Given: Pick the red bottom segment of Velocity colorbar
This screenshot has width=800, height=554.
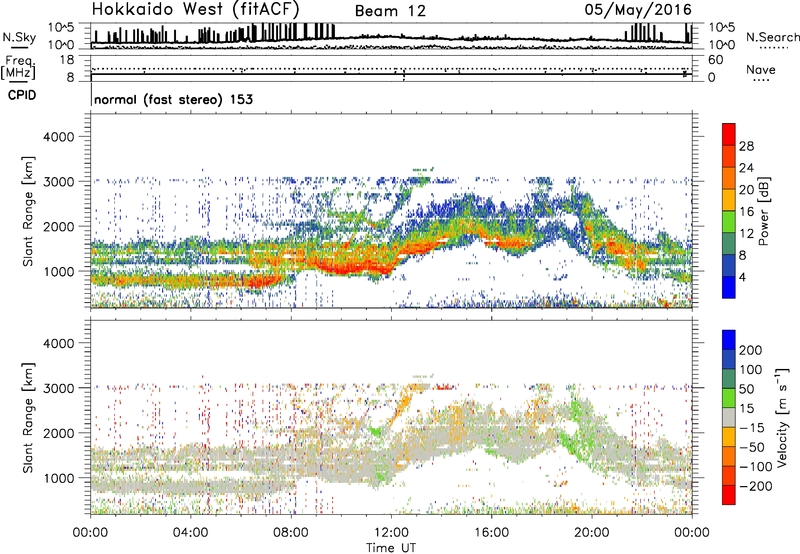Looking at the screenshot, I should coord(729,495).
